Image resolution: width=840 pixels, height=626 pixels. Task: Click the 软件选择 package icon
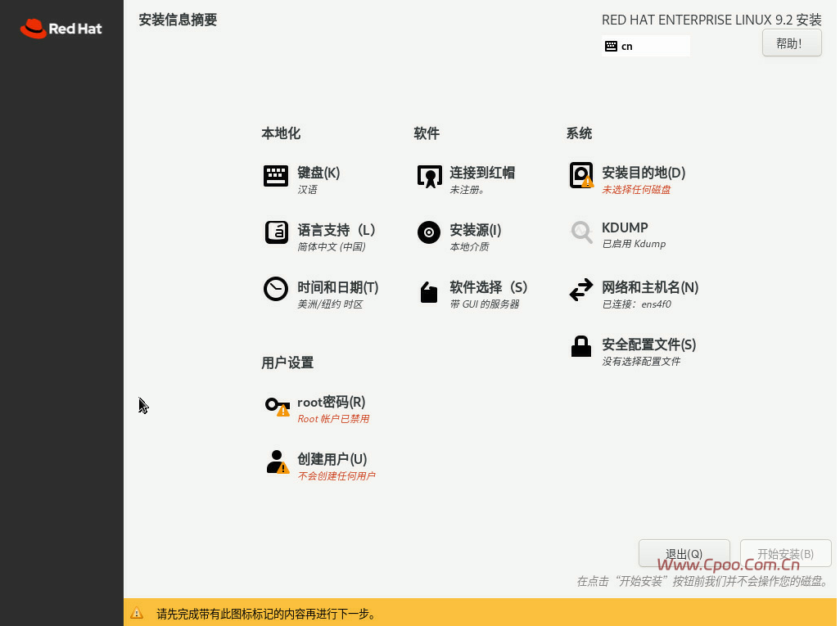pos(429,292)
